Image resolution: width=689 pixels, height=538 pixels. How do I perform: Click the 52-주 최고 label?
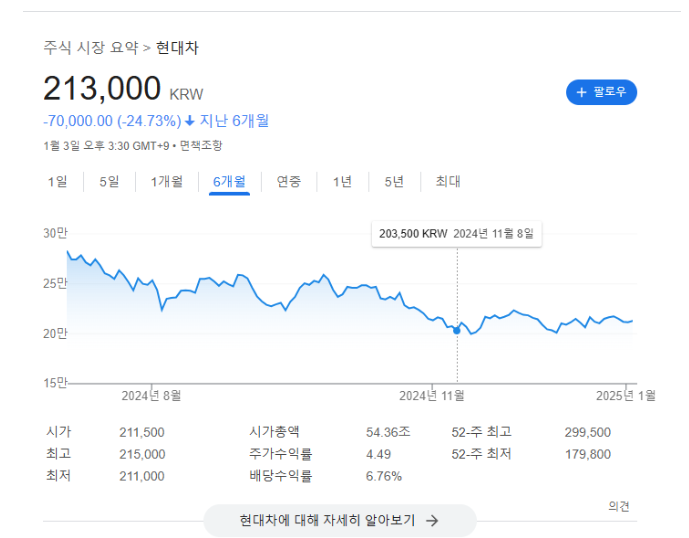482,432
